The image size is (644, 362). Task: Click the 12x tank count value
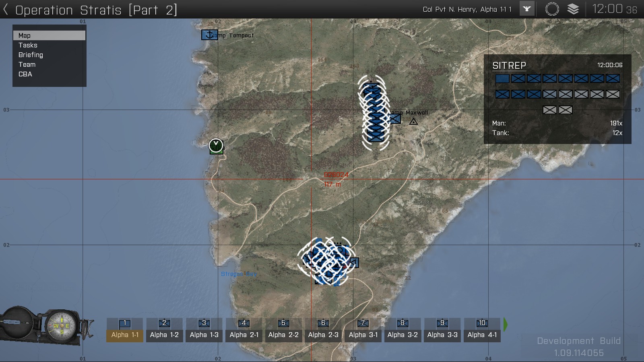click(617, 133)
